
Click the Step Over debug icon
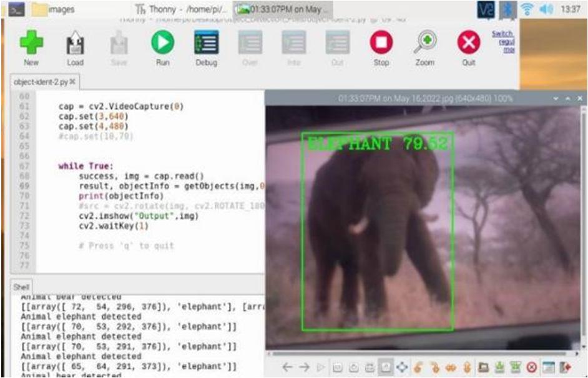[250, 42]
